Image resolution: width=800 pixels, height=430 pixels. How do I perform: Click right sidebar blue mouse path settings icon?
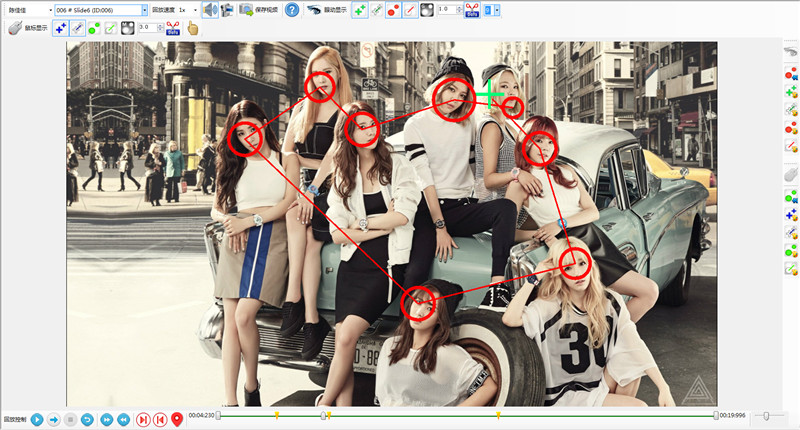pos(791,233)
